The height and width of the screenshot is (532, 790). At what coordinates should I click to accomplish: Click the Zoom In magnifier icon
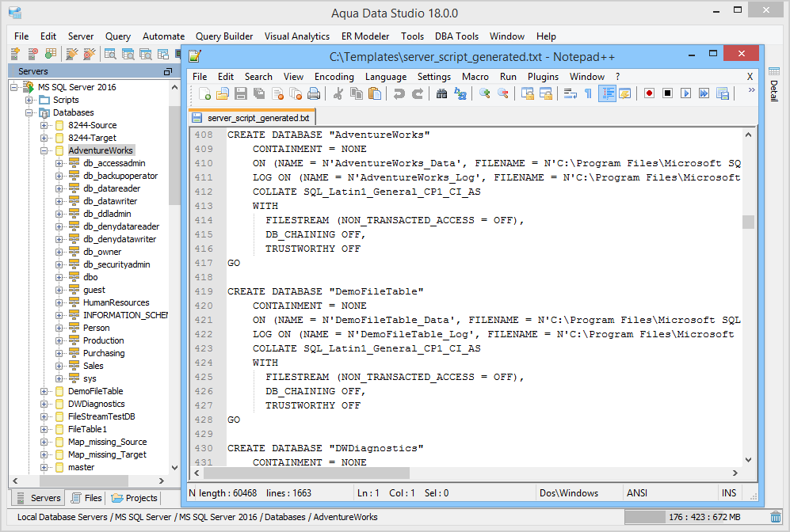(485, 93)
